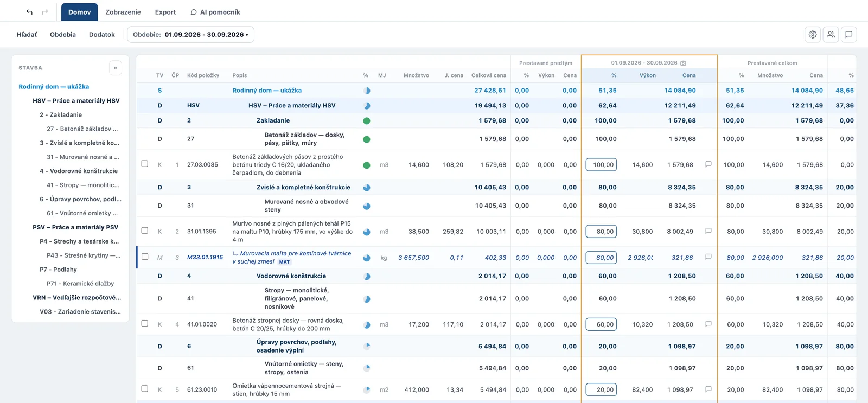Select tree item P71 - Keramické dlažby

coord(80,284)
